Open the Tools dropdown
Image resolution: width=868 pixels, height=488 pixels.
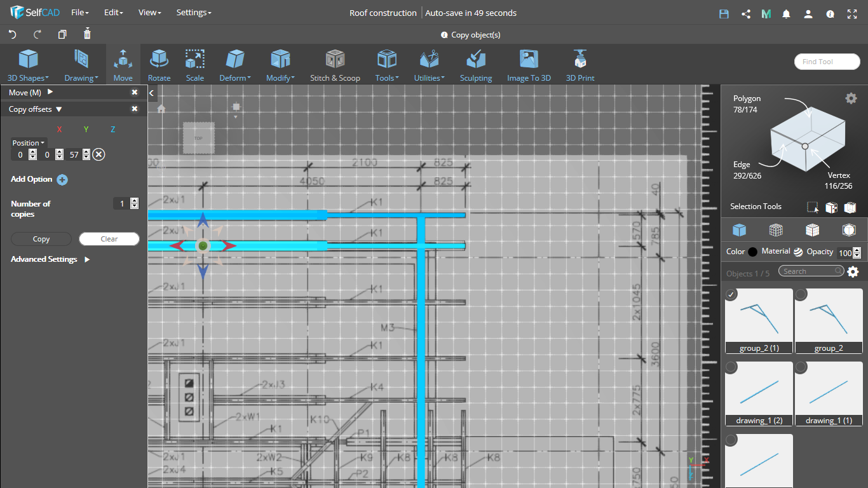tap(387, 65)
